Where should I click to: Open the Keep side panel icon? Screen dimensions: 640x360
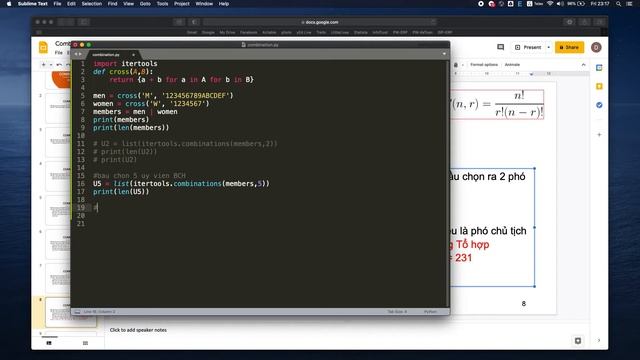click(x=599, y=86)
